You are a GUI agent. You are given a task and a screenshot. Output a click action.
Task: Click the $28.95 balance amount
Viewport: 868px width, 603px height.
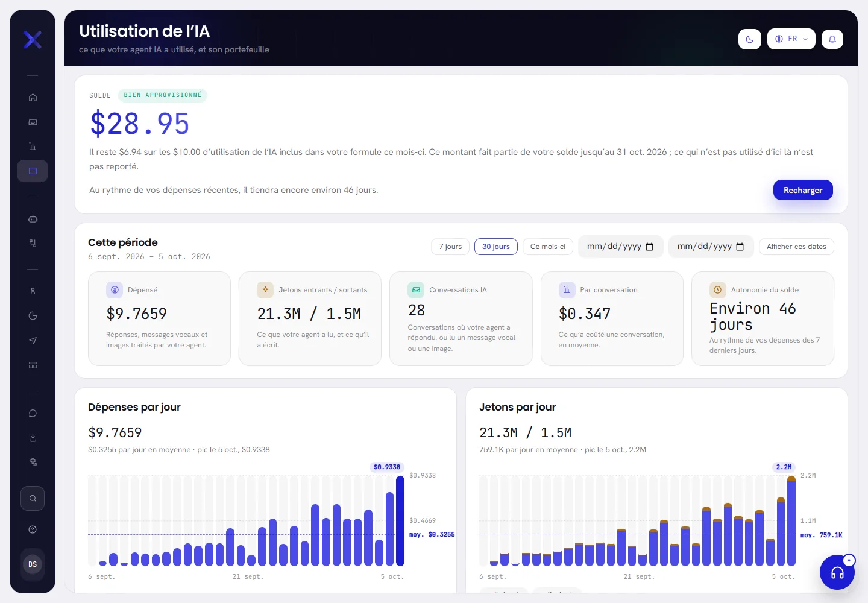[140, 124]
